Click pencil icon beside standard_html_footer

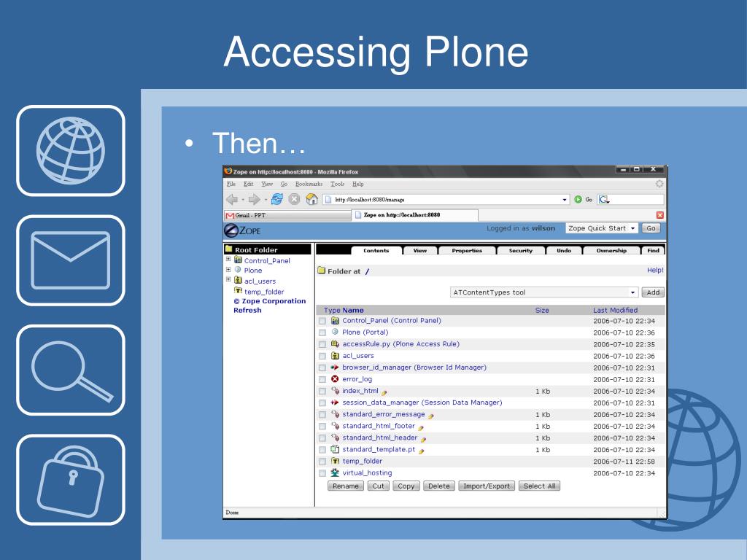(421, 427)
